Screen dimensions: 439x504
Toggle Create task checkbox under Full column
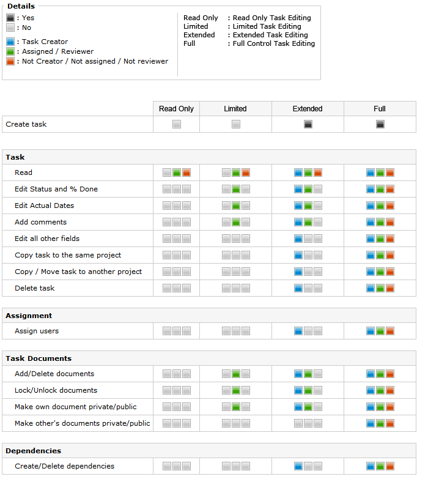coord(380,124)
